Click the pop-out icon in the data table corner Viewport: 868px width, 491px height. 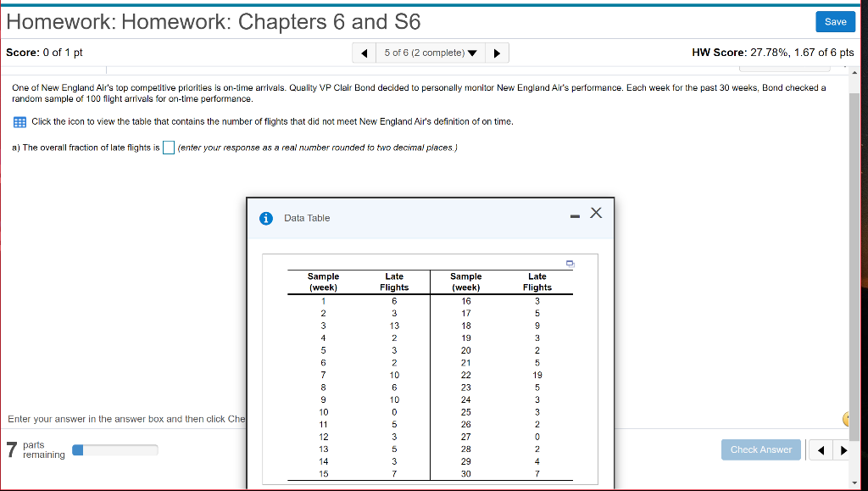coord(570,265)
